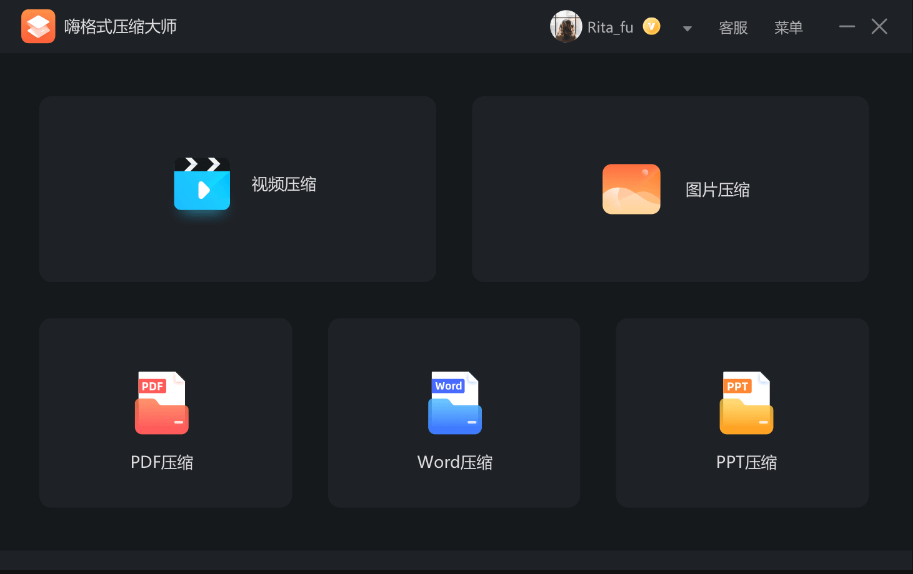This screenshot has width=913, height=574.
Task: Click the Word压缩 label
Action: (455, 462)
